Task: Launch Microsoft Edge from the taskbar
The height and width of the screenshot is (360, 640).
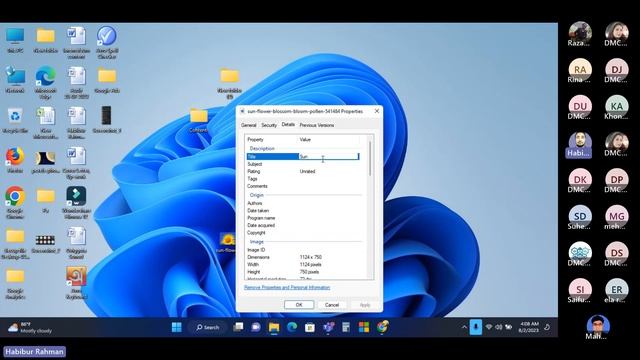Action: coord(292,327)
